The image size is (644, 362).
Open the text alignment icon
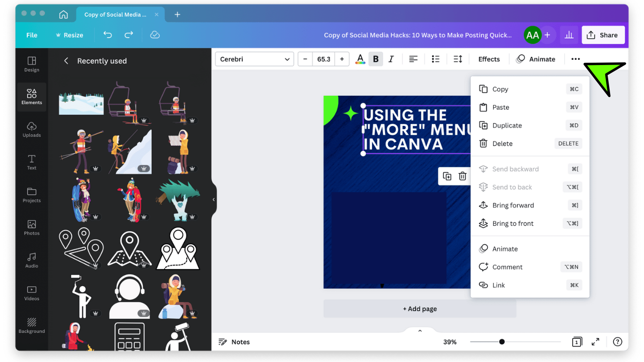[x=413, y=59]
